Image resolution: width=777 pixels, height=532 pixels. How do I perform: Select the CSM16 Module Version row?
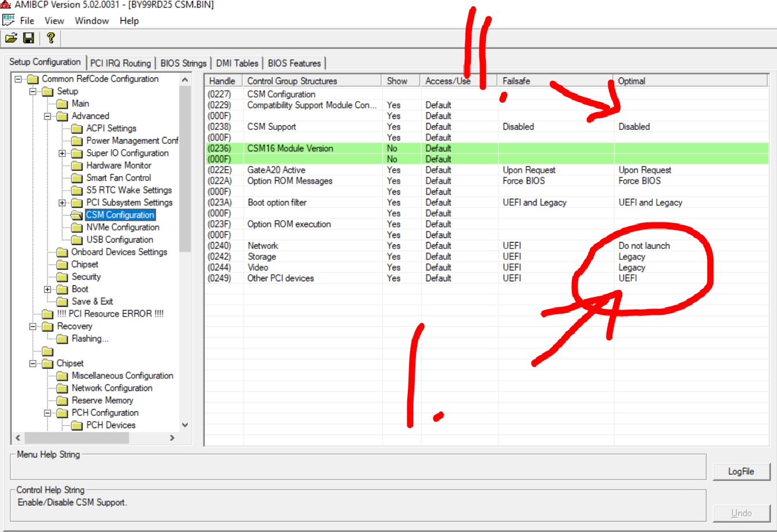point(487,148)
